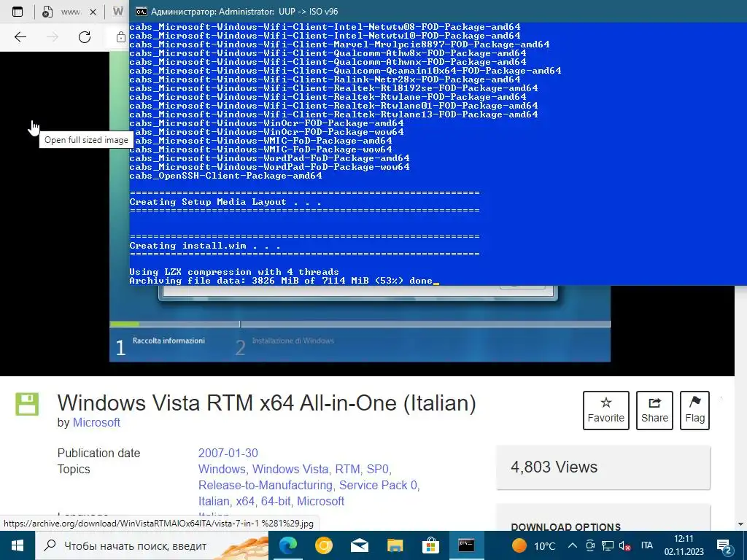Image resolution: width=747 pixels, height=560 pixels.
Task: Open Edge tab actions menu icon
Action: point(18,12)
